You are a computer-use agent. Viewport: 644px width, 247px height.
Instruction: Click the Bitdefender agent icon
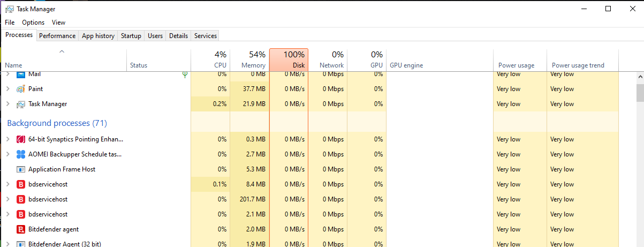[21, 229]
